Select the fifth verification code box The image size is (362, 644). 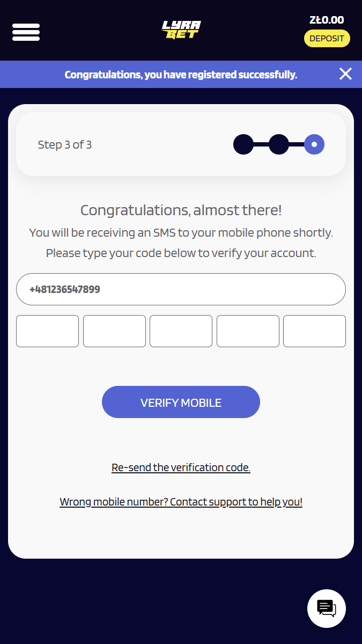(x=314, y=331)
